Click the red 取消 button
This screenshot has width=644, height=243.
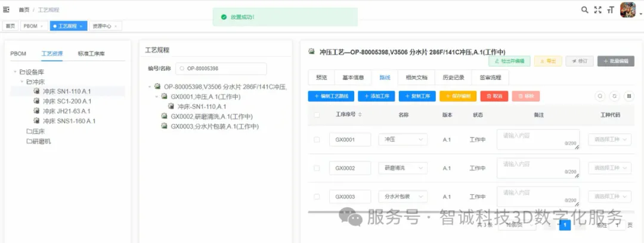494,96
